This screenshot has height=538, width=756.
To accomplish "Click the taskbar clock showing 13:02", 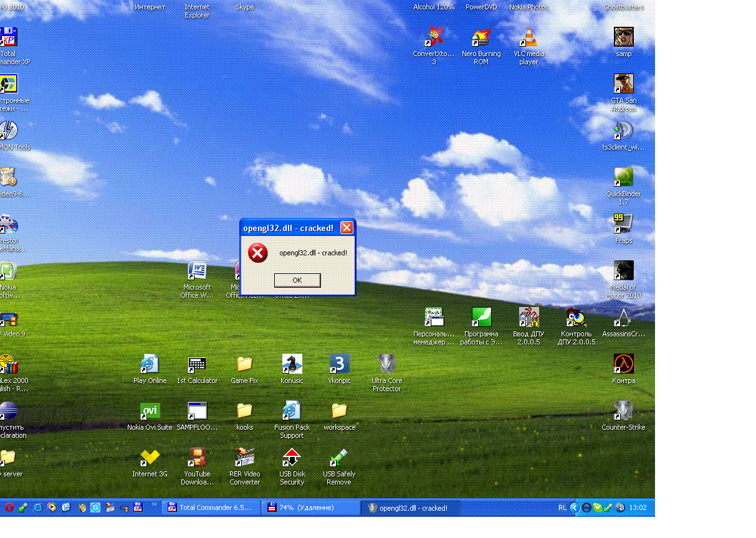I will (638, 507).
